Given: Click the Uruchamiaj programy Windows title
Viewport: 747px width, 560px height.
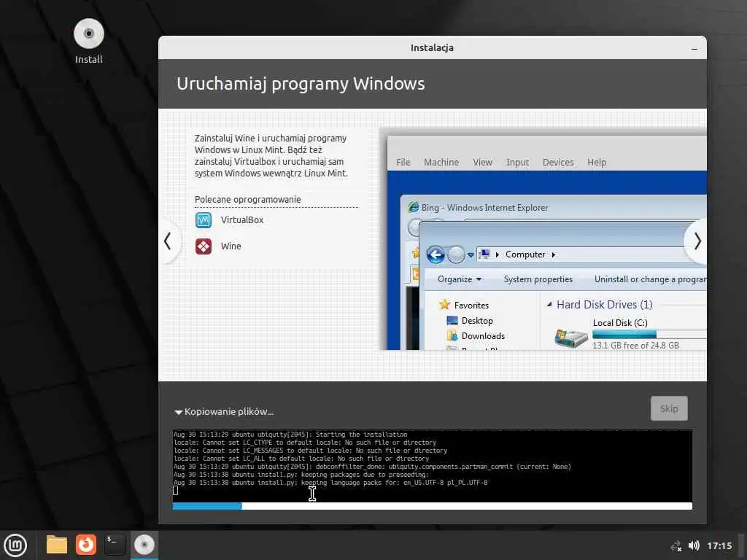Looking at the screenshot, I should pos(301,83).
